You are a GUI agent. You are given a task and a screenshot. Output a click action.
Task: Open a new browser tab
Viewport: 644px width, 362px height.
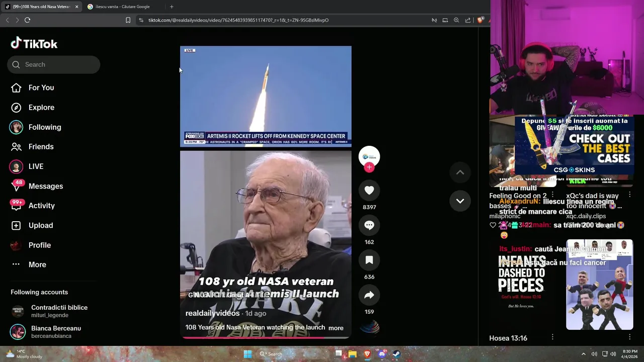pos(172,7)
